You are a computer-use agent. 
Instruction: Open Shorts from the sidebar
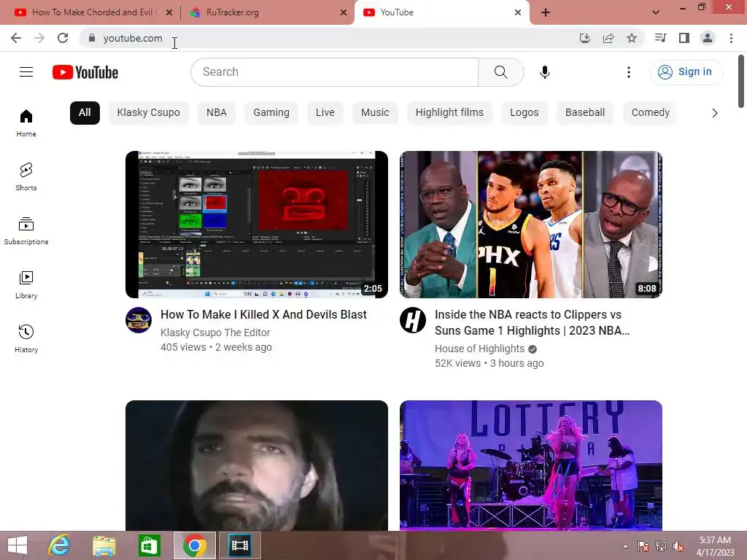click(26, 176)
